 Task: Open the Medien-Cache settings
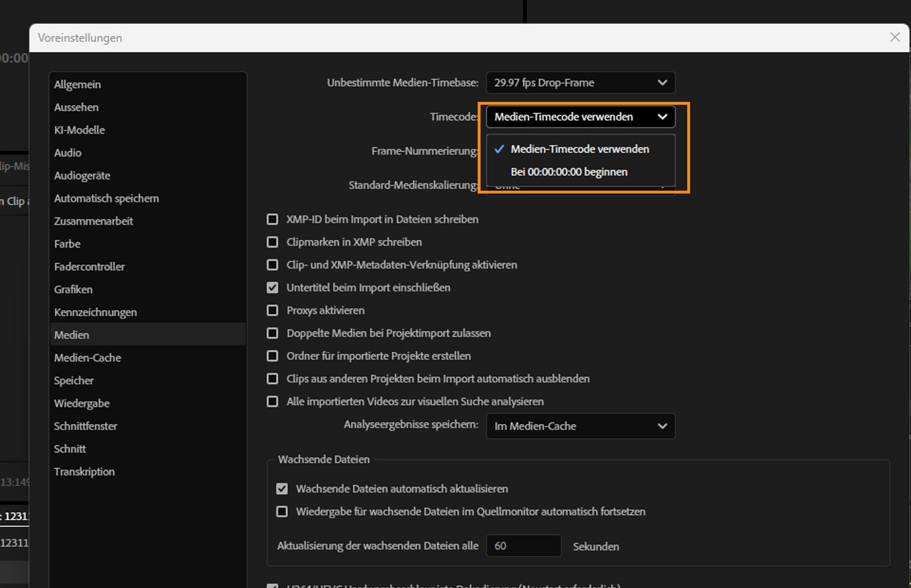(87, 357)
